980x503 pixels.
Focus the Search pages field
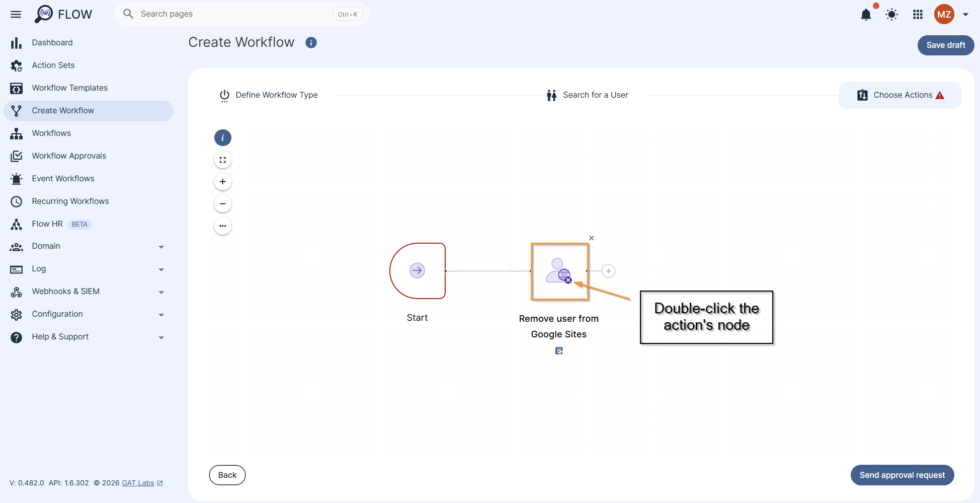242,14
